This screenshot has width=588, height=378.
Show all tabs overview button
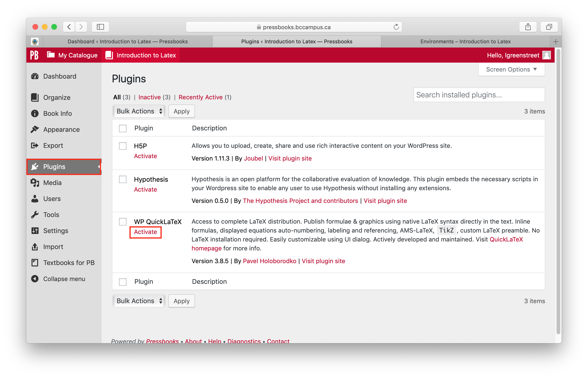[x=549, y=27]
